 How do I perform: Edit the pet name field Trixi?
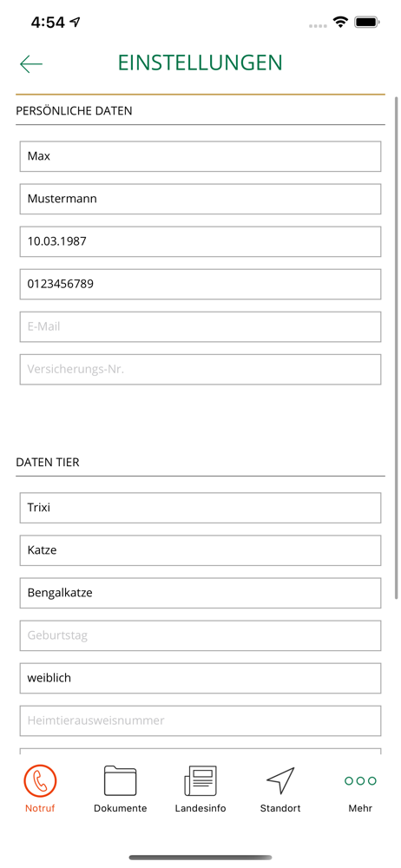coord(200,508)
